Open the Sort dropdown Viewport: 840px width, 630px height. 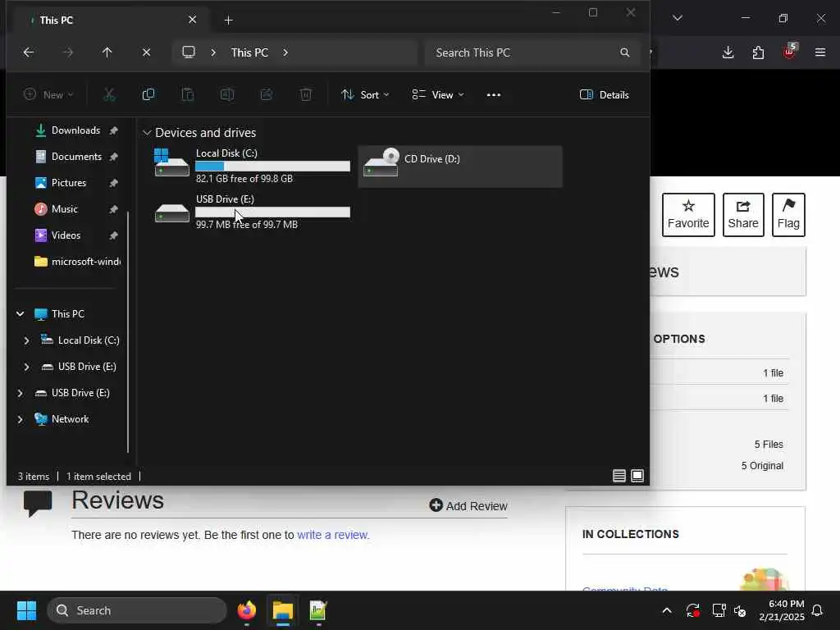[365, 95]
